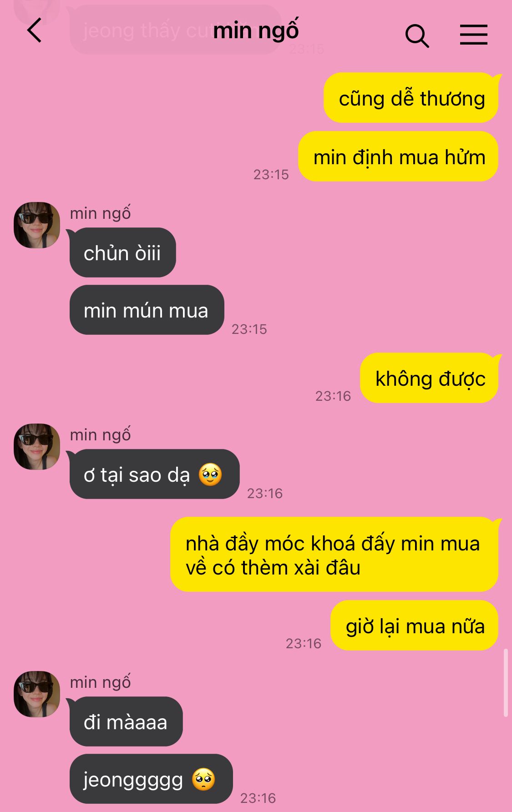Tap the 'đi màaaa' message bubble

(x=126, y=721)
